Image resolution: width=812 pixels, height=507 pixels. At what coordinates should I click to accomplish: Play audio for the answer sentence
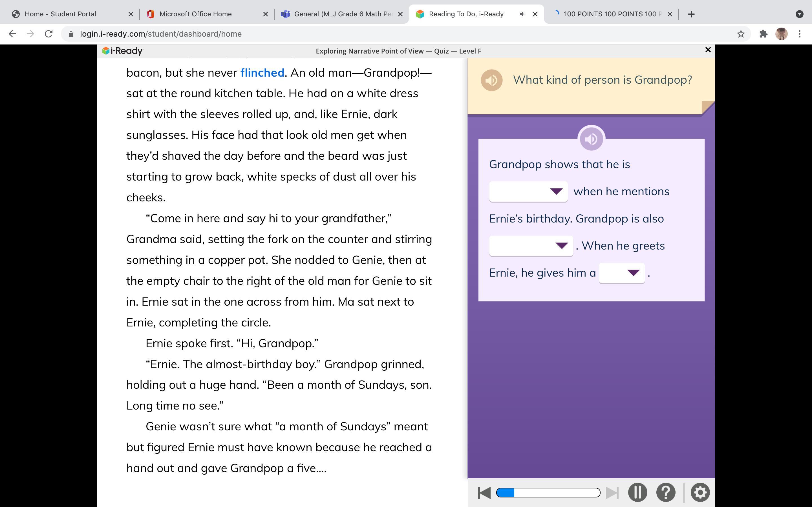(x=591, y=139)
